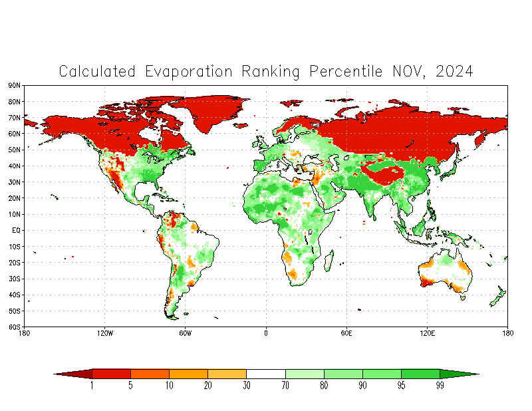Viewport: 532px width, 411px height.
Task: Click the '40N' latitude label
Action: coord(14,166)
